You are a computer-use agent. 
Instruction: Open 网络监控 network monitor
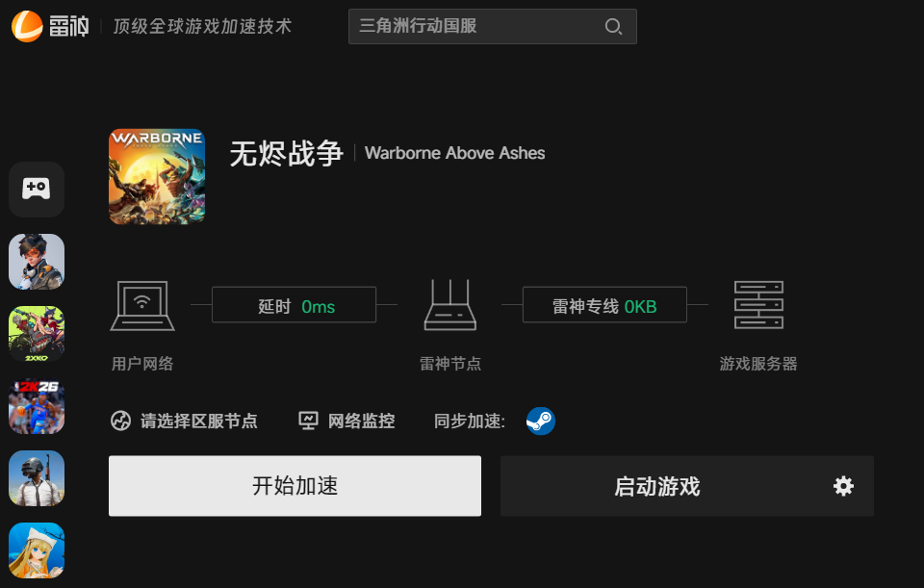(x=346, y=422)
